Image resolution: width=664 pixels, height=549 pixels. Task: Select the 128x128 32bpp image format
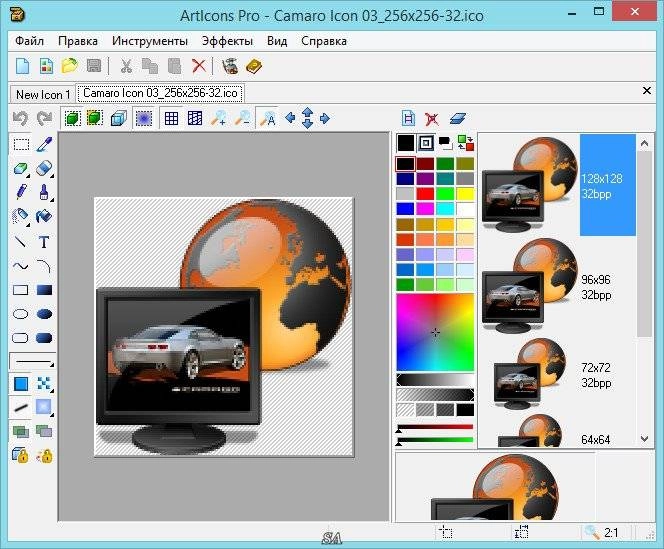point(559,185)
